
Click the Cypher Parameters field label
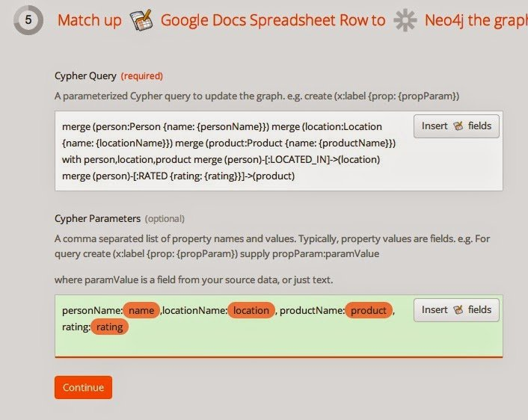click(x=98, y=219)
